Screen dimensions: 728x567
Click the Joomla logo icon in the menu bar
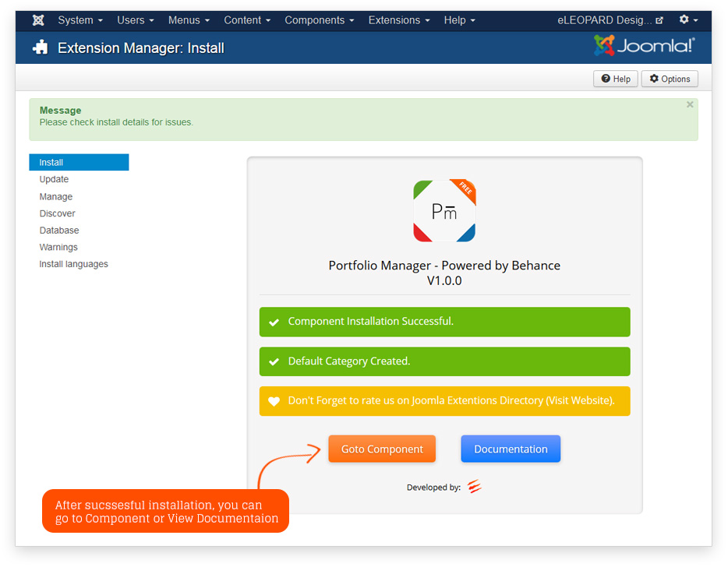(37, 20)
